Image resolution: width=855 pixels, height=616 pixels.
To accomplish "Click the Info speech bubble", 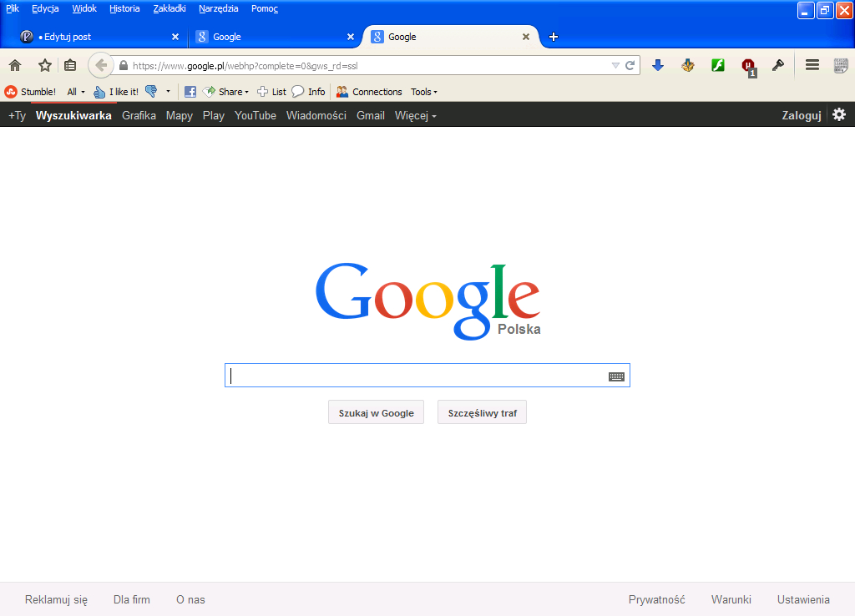I will (309, 92).
